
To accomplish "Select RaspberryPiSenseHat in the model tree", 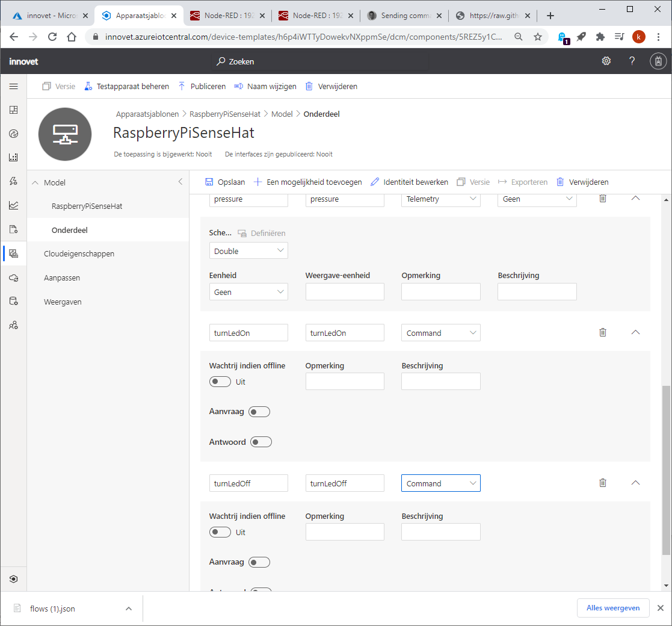I will pos(87,206).
